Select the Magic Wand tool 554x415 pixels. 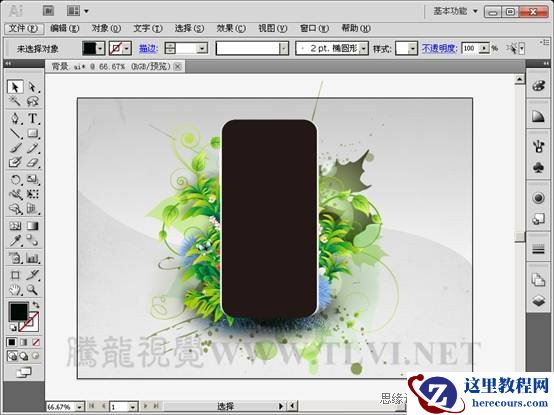pos(15,102)
